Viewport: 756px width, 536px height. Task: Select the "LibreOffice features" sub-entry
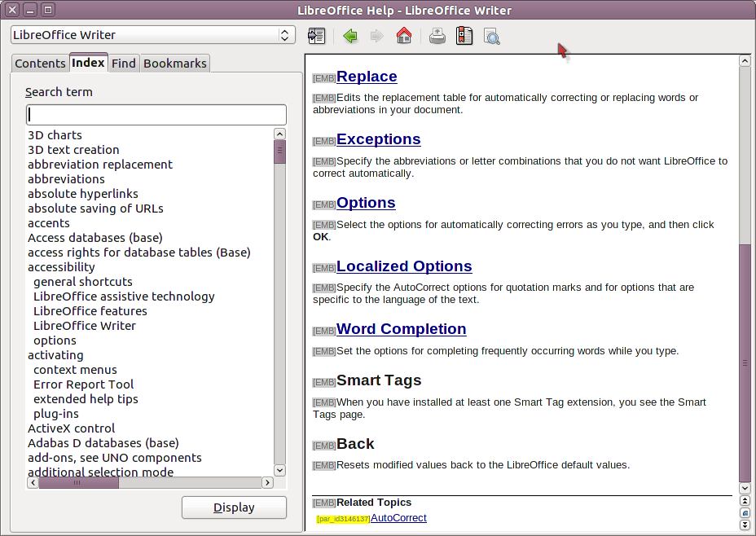[90, 311]
